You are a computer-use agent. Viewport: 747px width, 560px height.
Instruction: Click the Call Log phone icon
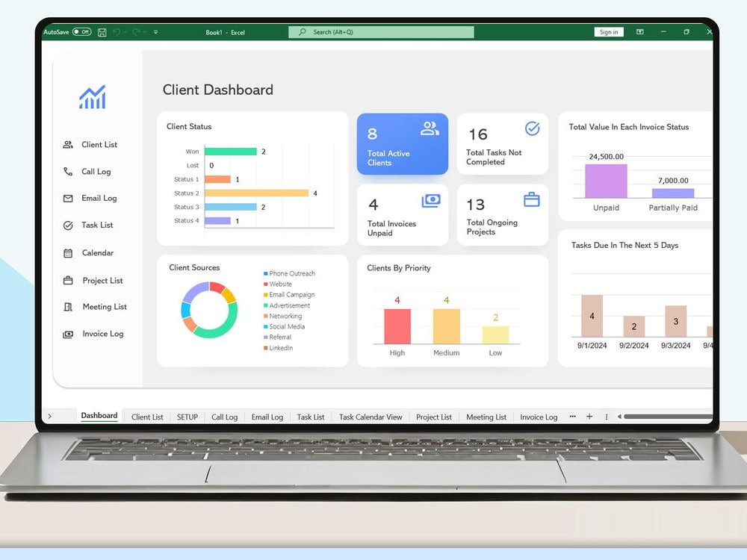point(68,172)
